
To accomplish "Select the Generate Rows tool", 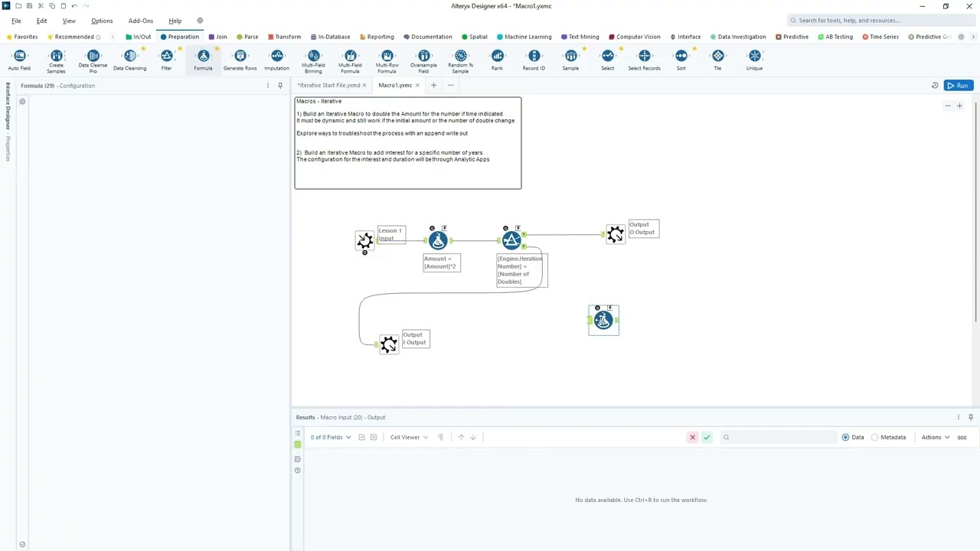I will click(240, 60).
